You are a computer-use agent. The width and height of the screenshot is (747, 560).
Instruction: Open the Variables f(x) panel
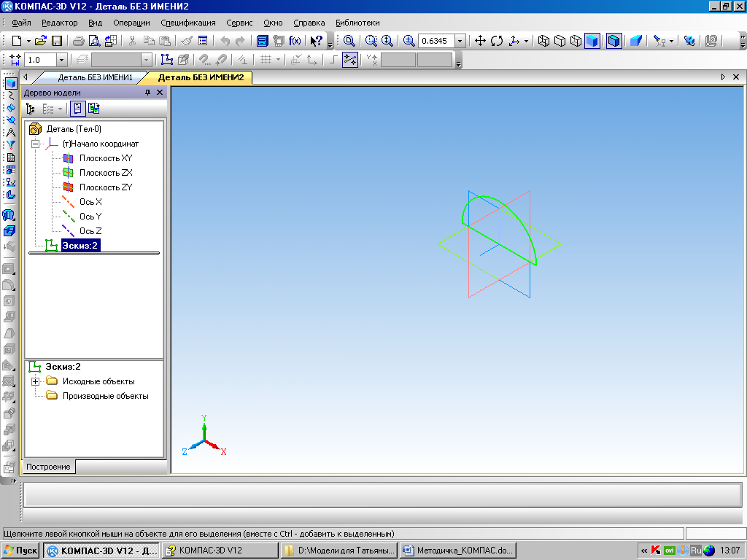tap(295, 41)
